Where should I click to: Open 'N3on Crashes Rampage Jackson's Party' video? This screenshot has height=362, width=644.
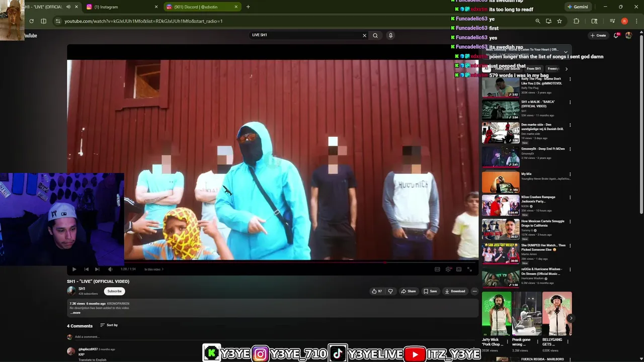tap(501, 205)
